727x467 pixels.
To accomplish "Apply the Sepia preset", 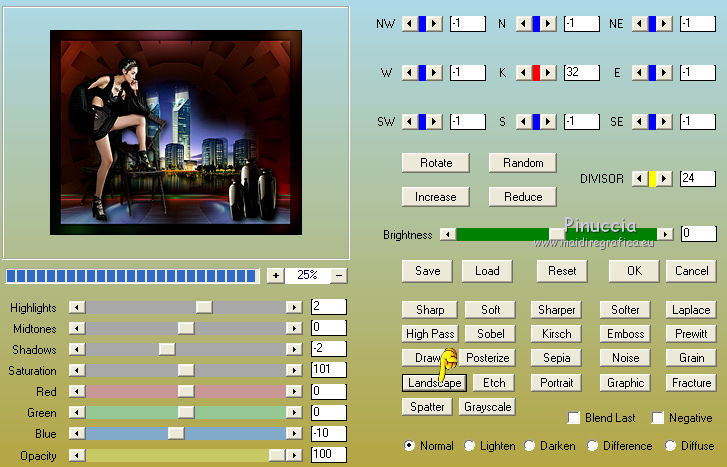I will click(556, 358).
